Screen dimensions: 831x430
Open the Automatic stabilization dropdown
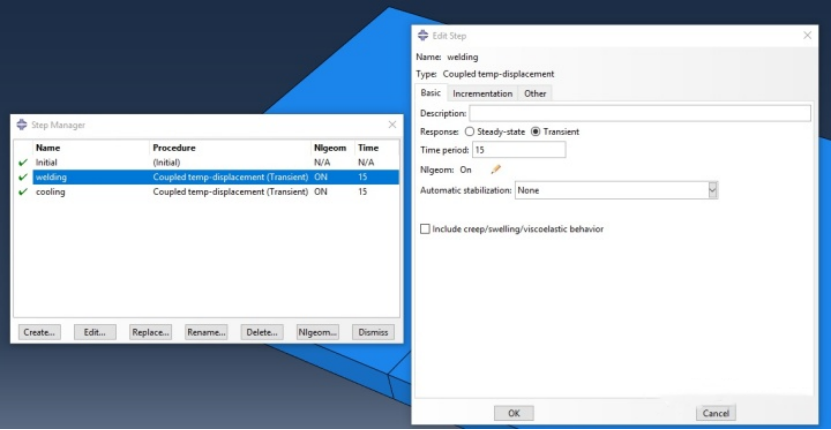tap(712, 190)
